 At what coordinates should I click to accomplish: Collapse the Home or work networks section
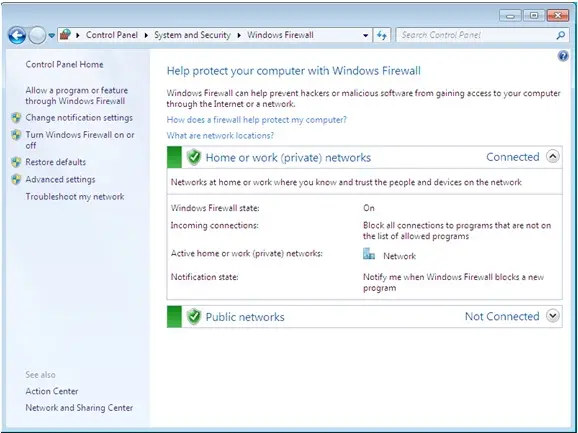[x=553, y=157]
